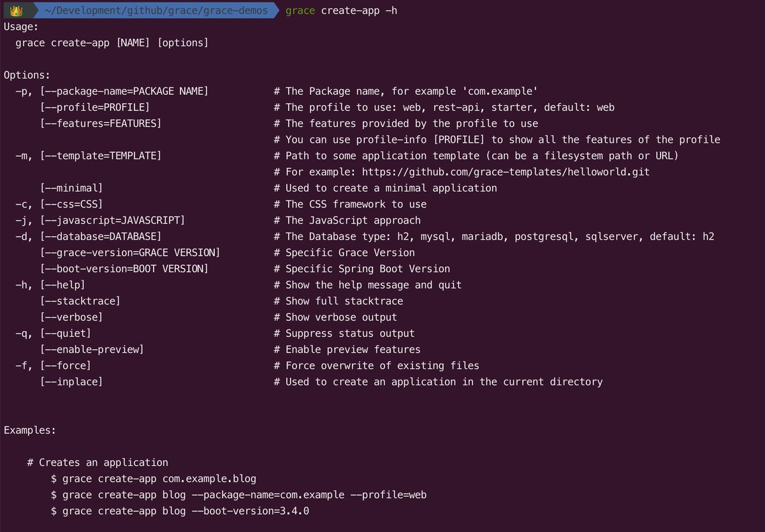Click the comment 'The Database type: h2, mysql'

[x=494, y=236]
